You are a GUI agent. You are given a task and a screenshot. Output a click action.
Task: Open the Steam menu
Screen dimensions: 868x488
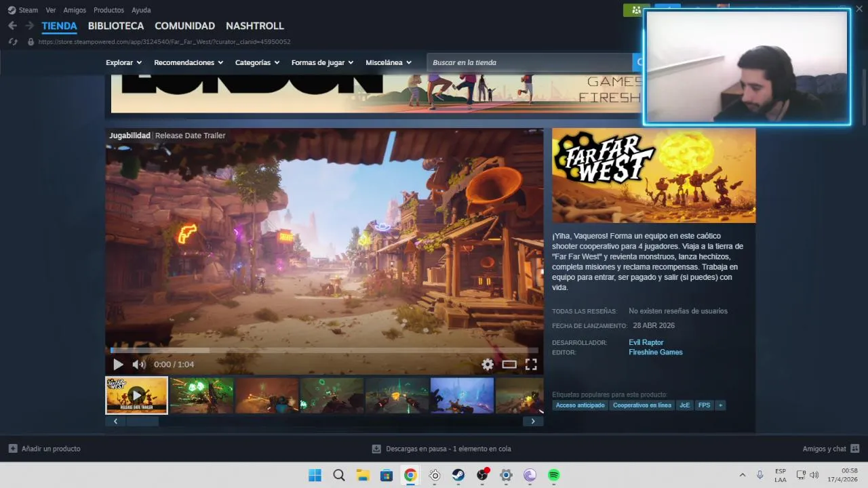[x=23, y=10]
